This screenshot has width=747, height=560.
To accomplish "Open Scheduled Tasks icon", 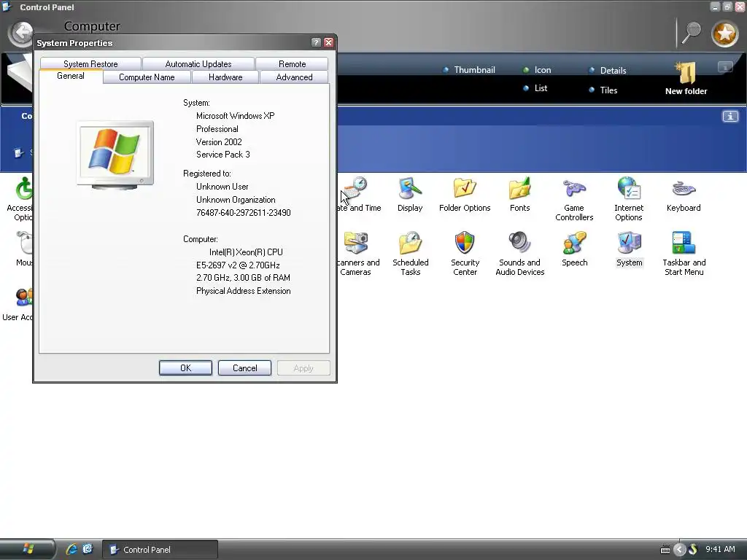I will [x=410, y=254].
